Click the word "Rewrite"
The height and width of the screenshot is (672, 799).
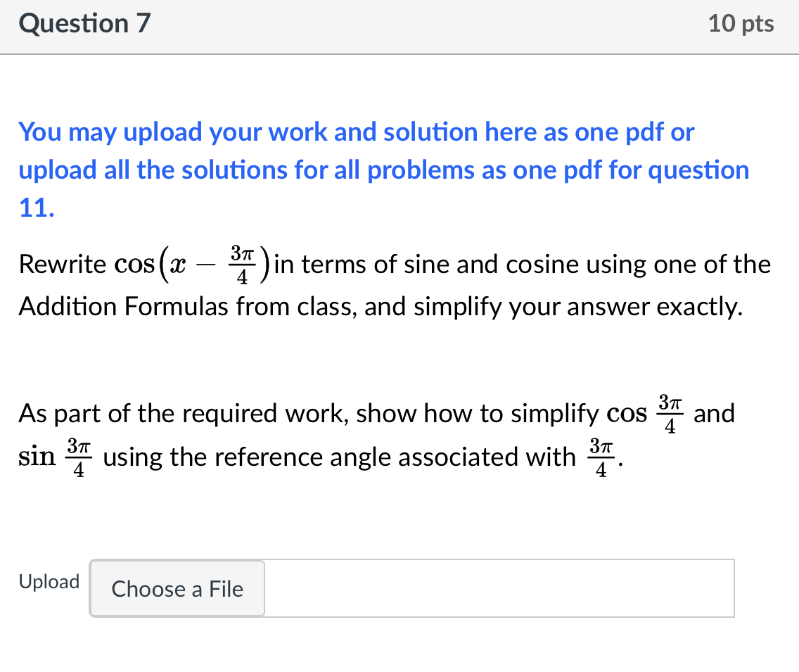(62, 265)
